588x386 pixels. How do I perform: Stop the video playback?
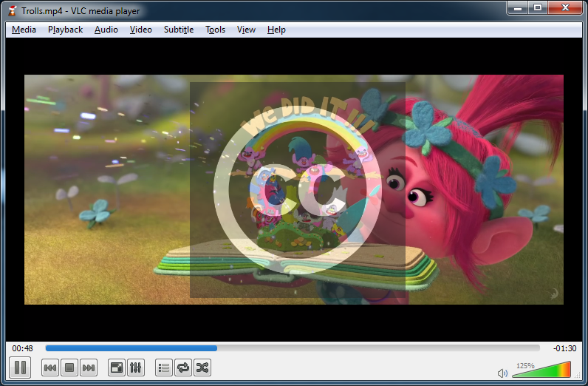(x=69, y=368)
